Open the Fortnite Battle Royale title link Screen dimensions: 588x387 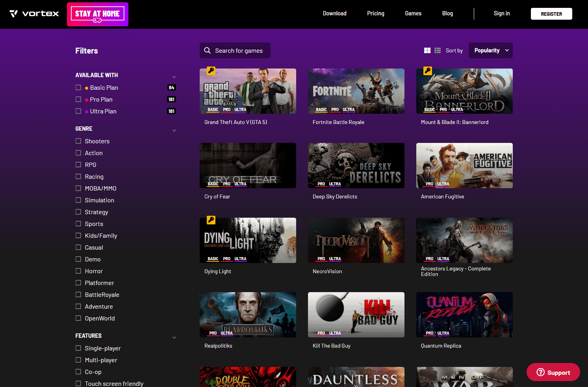[x=338, y=122]
